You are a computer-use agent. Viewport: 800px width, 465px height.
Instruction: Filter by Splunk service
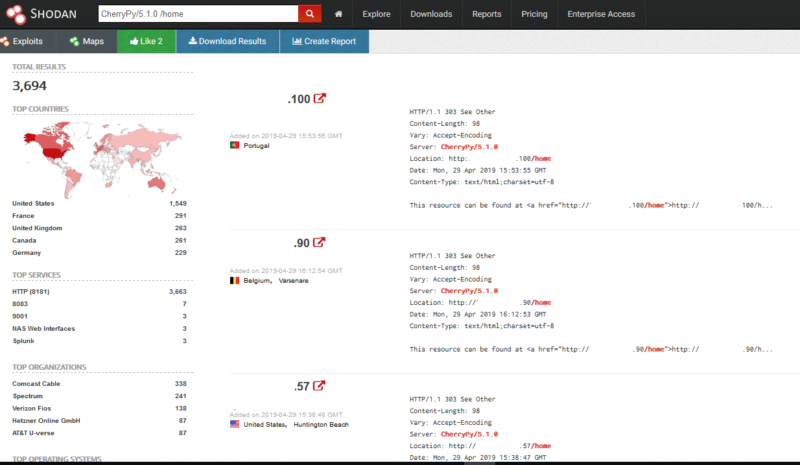tap(23, 340)
